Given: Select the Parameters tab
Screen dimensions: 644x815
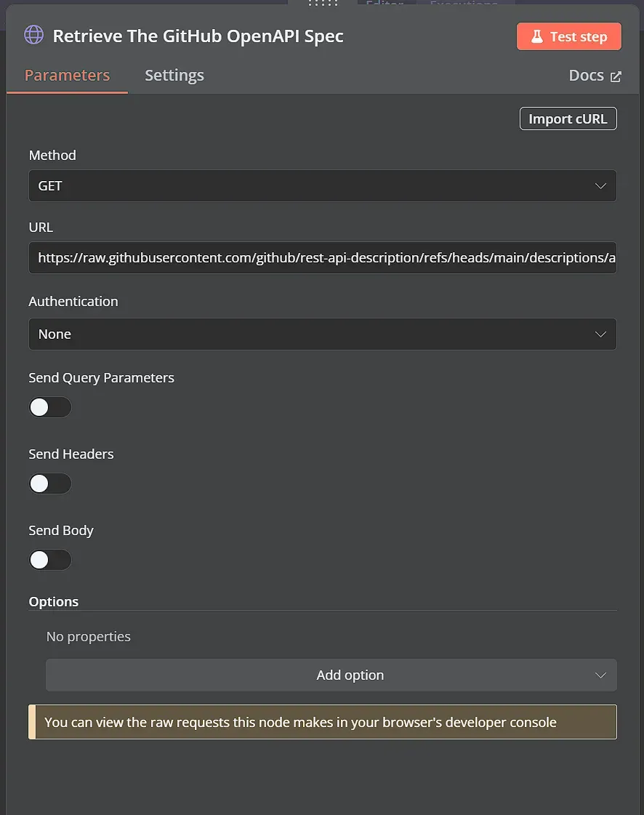Looking at the screenshot, I should (67, 75).
